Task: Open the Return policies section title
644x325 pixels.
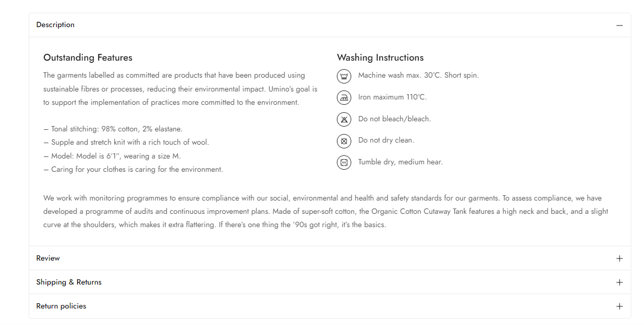Action: click(61, 306)
